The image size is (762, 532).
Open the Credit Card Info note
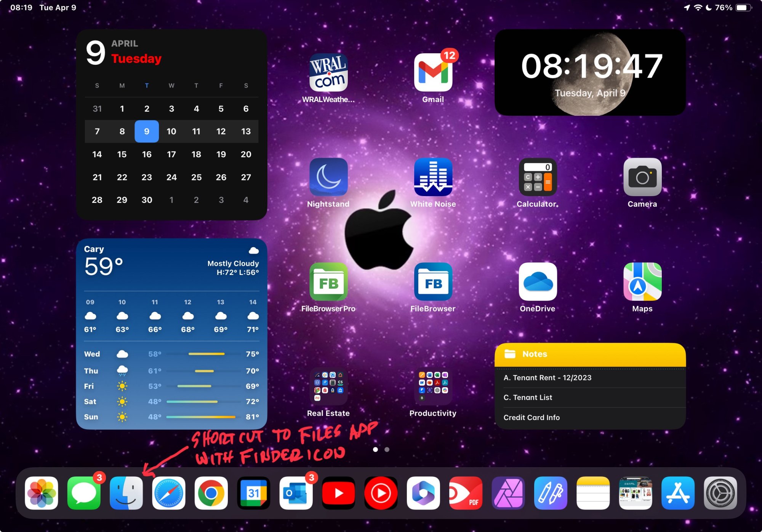(532, 417)
